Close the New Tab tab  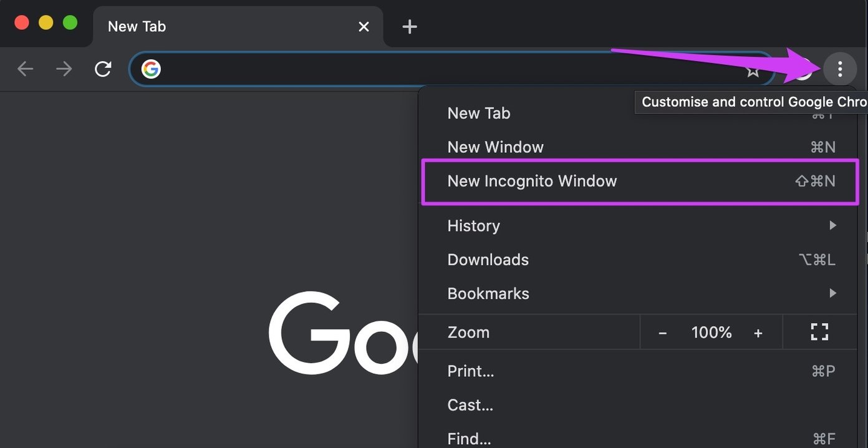(364, 27)
